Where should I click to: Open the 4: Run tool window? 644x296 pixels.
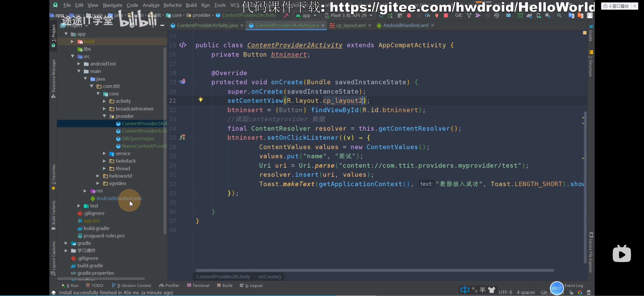click(70, 286)
